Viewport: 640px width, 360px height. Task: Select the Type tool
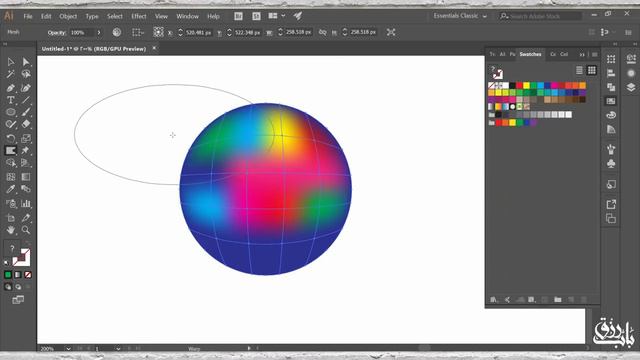pyautogui.click(x=11, y=100)
